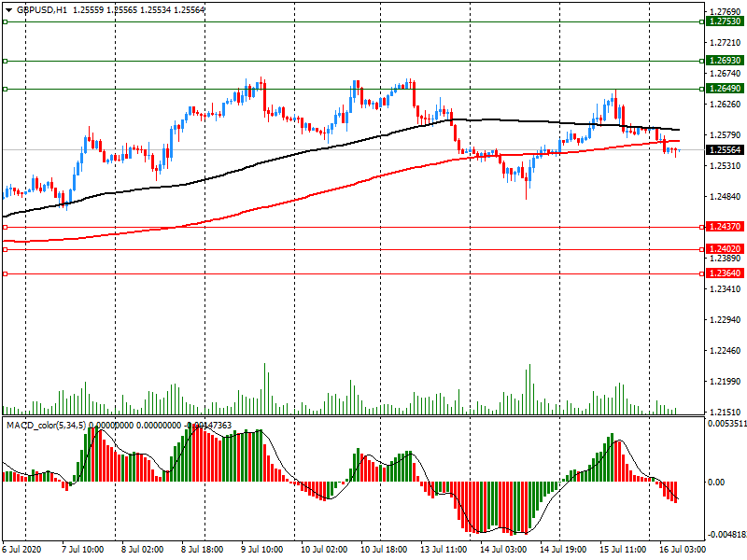Image resolution: width=747 pixels, height=560 pixels.
Task: Select left handle of lowest red line
Action: (x=5, y=273)
